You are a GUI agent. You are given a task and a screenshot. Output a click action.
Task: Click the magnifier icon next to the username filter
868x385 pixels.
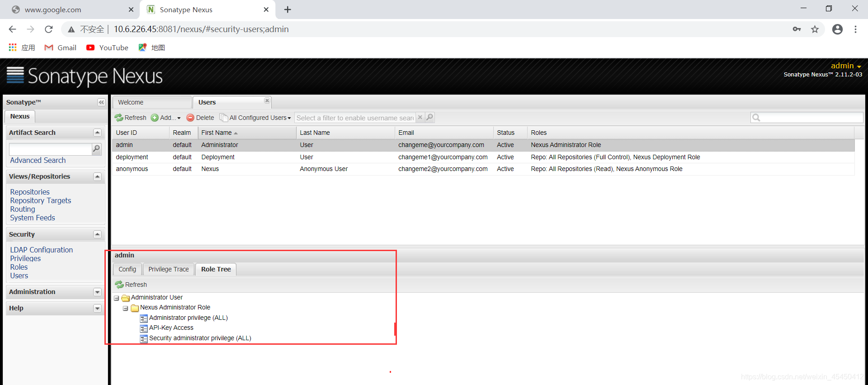click(x=429, y=118)
